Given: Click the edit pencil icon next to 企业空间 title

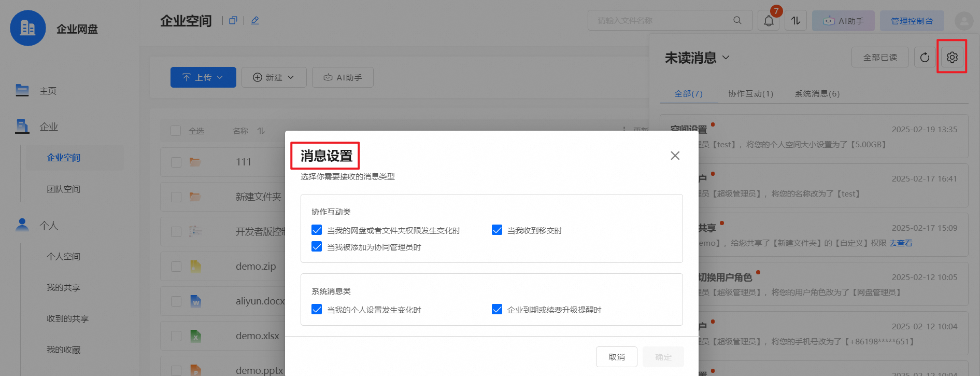Looking at the screenshot, I should click(x=255, y=20).
